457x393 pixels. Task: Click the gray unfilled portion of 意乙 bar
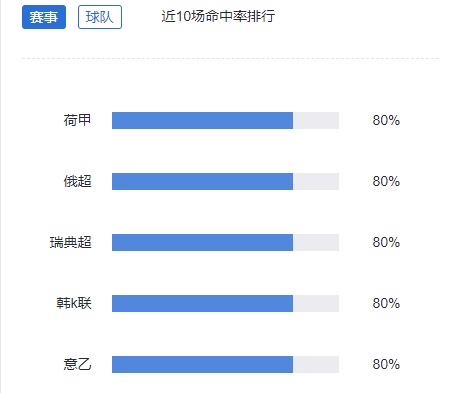pyautogui.click(x=316, y=364)
